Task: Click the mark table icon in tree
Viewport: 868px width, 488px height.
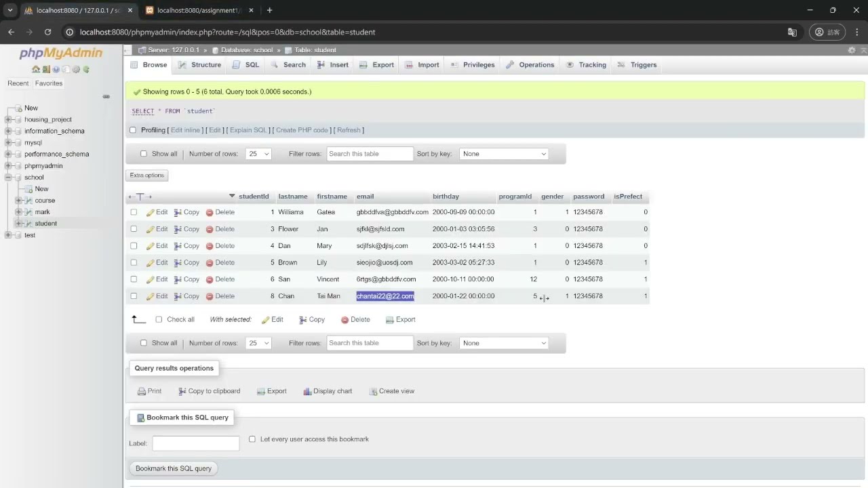Action: click(x=28, y=212)
